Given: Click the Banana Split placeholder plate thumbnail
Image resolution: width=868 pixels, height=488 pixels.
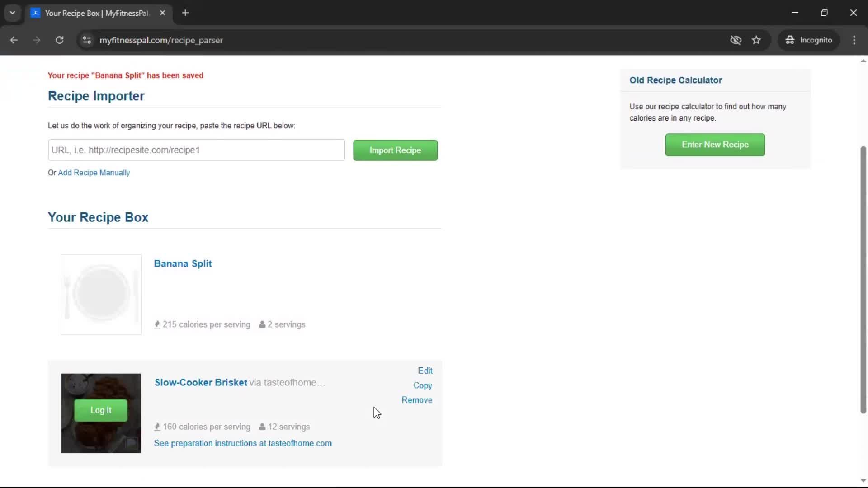Looking at the screenshot, I should (101, 295).
